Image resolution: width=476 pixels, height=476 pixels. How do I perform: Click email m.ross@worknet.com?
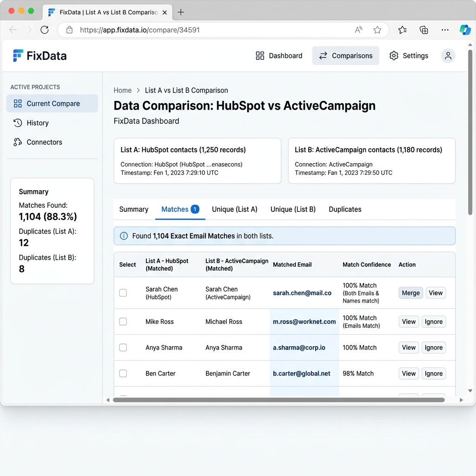pos(304,322)
